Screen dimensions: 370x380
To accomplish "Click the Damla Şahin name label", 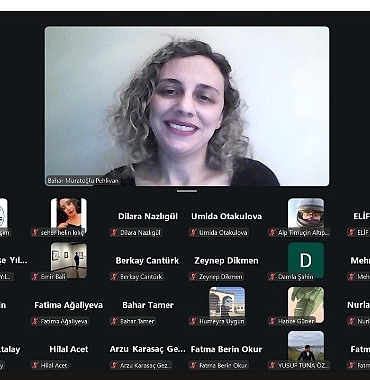I will (x=296, y=277).
